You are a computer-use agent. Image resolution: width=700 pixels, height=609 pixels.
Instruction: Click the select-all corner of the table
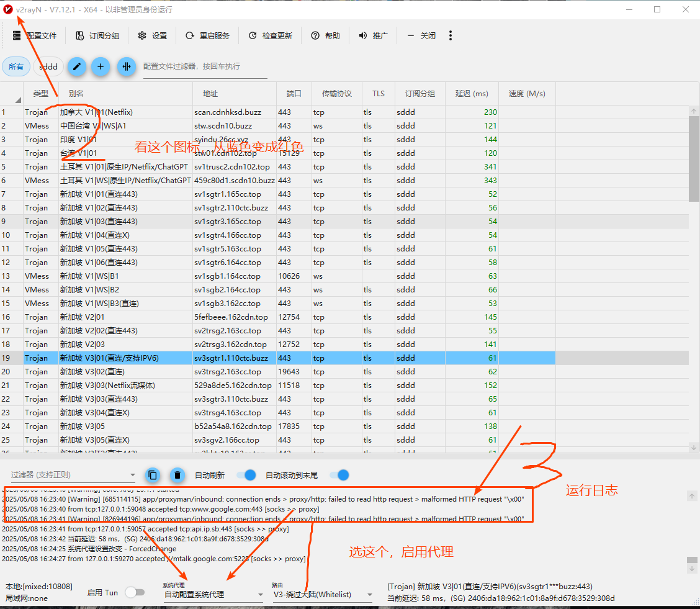[x=12, y=94]
